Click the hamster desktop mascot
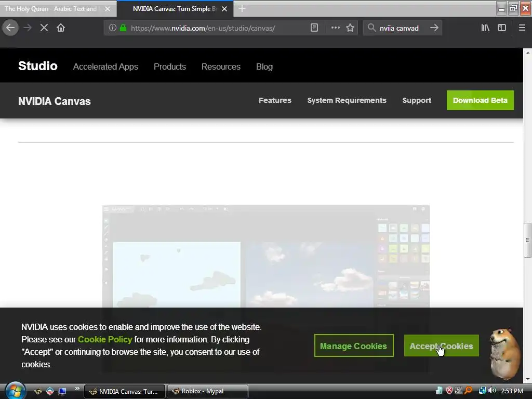 coord(505,353)
